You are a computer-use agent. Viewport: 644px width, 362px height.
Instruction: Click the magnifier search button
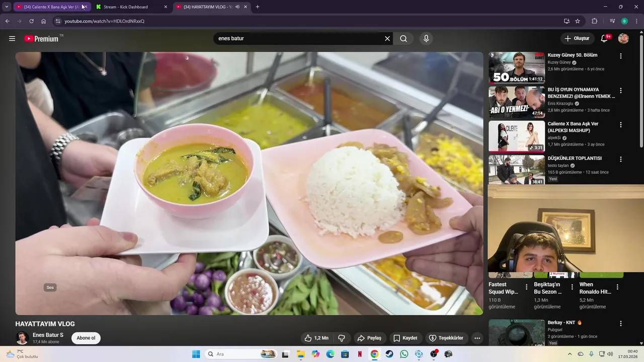[x=404, y=39]
